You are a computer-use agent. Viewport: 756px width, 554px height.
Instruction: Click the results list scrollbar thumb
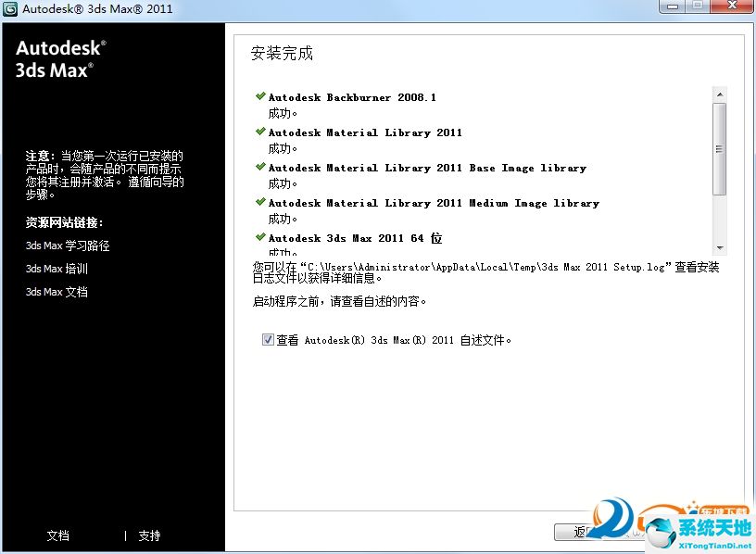click(x=719, y=149)
